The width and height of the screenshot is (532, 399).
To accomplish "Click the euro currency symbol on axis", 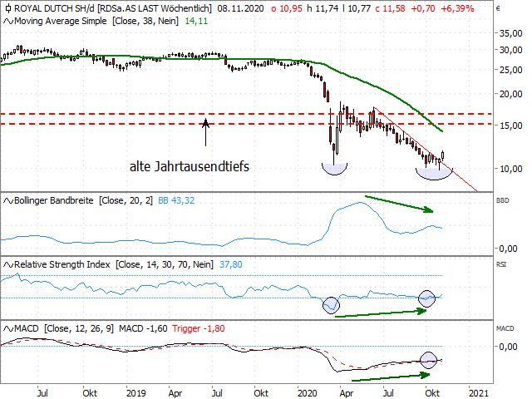I will [x=498, y=8].
